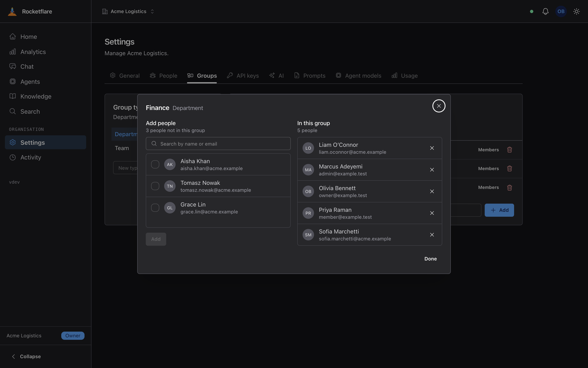588x368 pixels.
Task: Switch to the API keys tab
Action: pyautogui.click(x=243, y=76)
